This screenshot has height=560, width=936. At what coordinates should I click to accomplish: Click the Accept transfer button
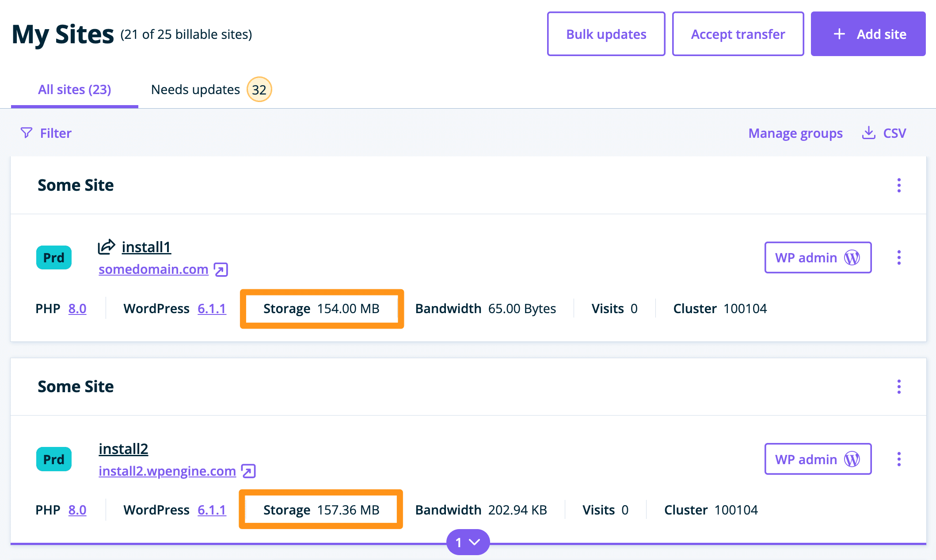738,34
